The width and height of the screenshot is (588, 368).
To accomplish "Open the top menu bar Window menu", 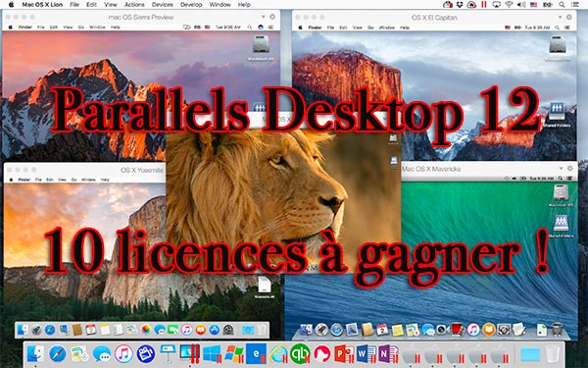I will [x=220, y=5].
